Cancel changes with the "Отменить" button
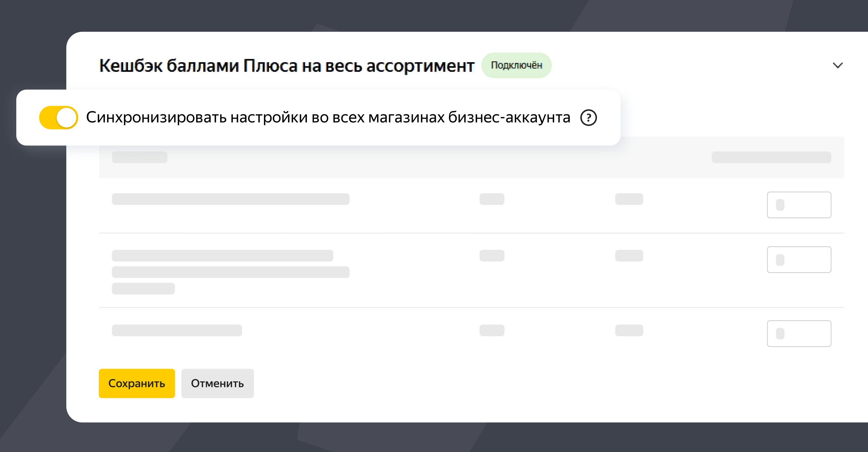Viewport: 868px width, 452px height. tap(217, 383)
